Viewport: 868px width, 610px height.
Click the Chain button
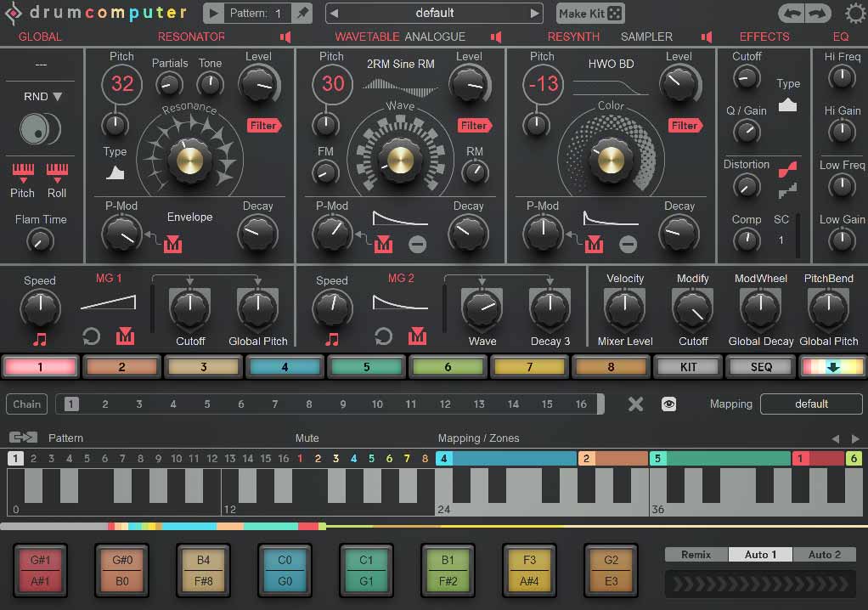(25, 404)
